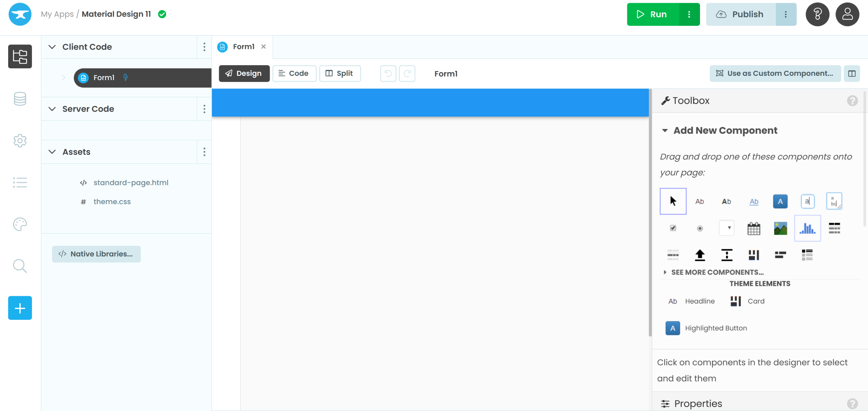The height and width of the screenshot is (411, 868).
Task: Select the Button component in the Toolbox
Action: click(x=780, y=201)
